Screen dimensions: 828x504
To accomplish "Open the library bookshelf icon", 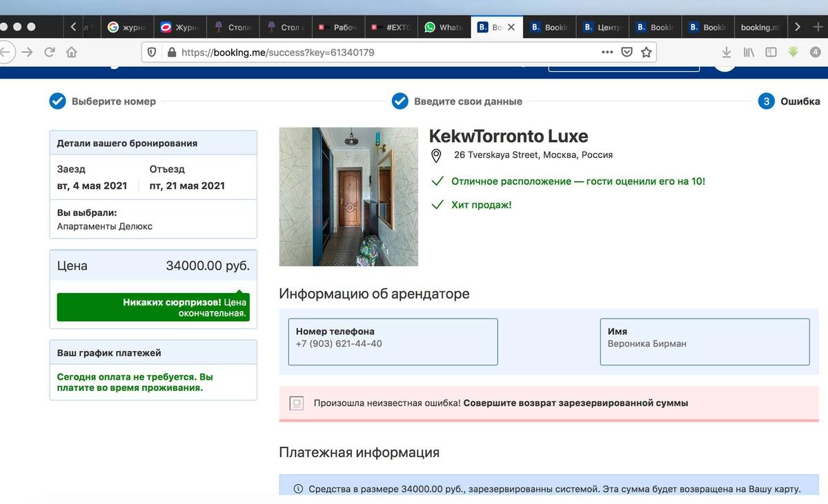I will pos(749,52).
